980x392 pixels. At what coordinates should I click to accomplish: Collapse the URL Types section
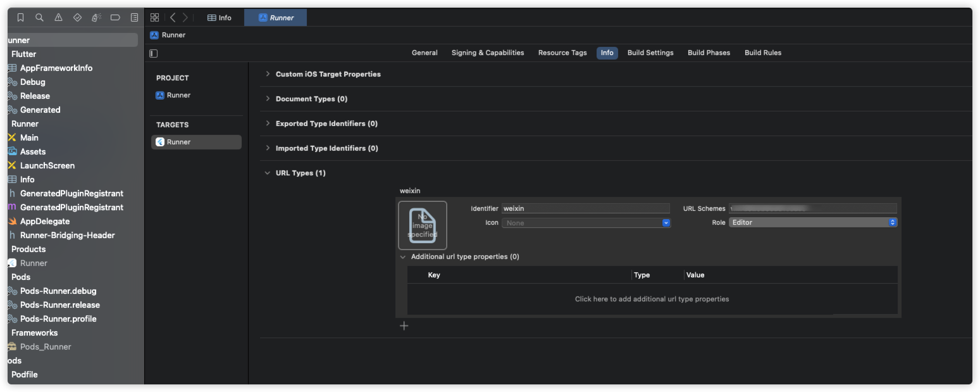(268, 173)
